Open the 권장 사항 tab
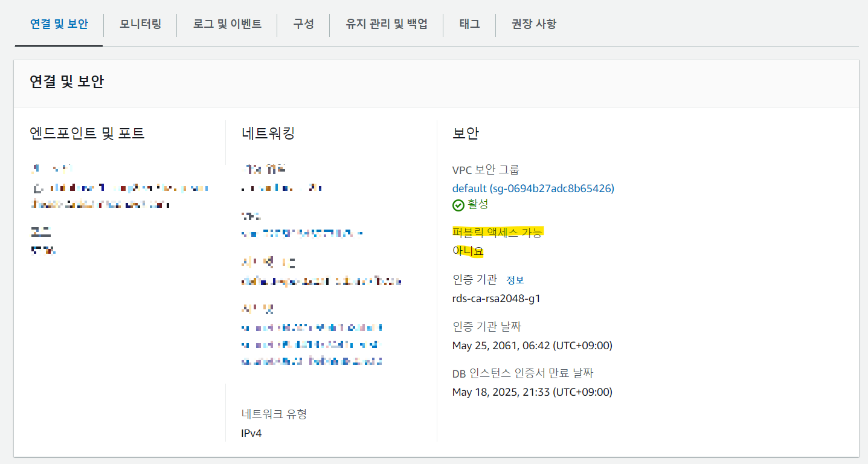868x464 pixels. (x=534, y=24)
